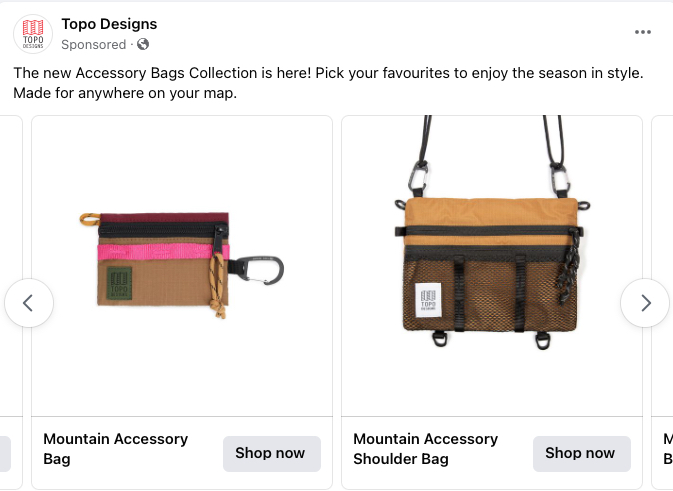Screen dimensions: 673x491
Task: Go to previous carousel item arrow
Action: click(29, 303)
